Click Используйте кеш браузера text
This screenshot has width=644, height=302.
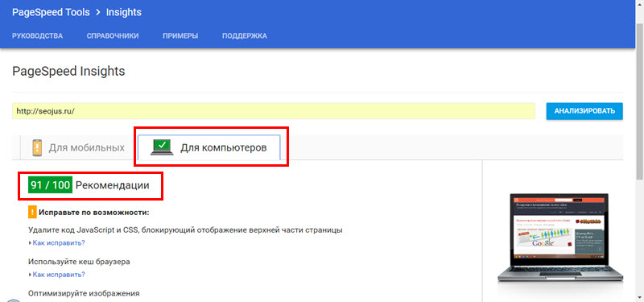(79, 262)
